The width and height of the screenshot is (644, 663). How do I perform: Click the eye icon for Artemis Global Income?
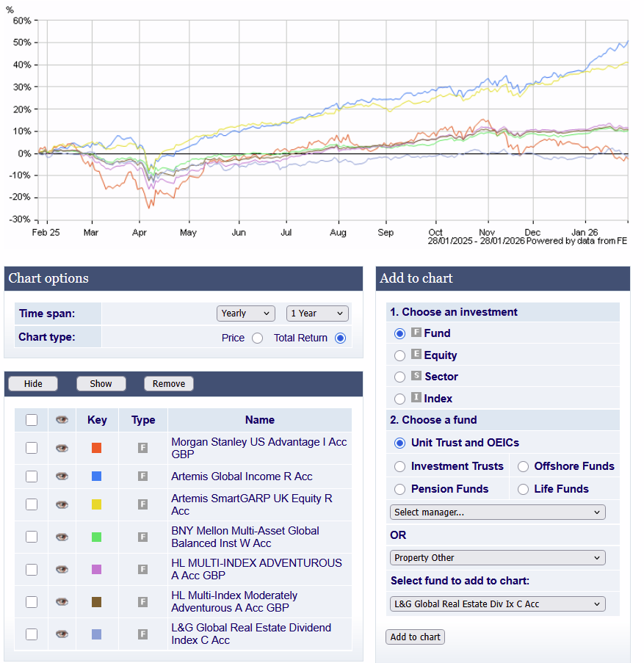pos(62,477)
